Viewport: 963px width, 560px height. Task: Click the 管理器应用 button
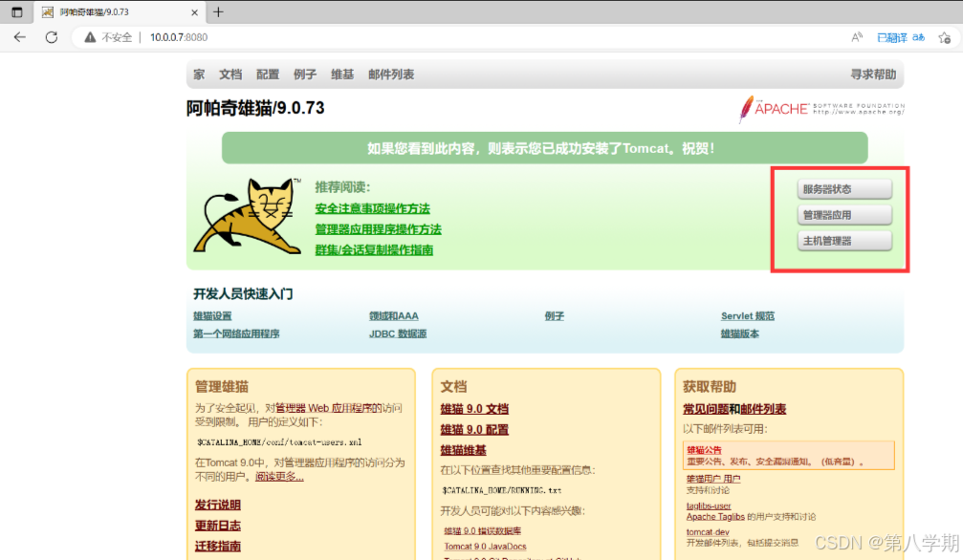coord(844,215)
